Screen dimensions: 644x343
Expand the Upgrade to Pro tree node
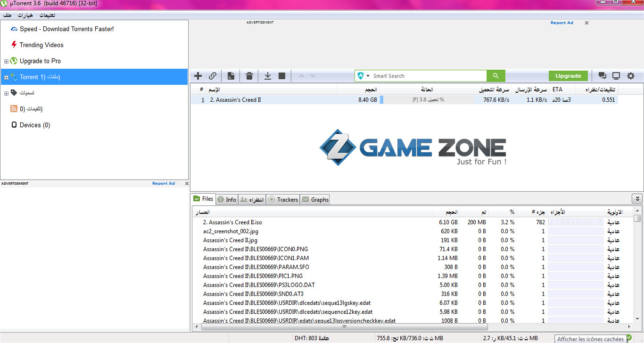pos(6,61)
